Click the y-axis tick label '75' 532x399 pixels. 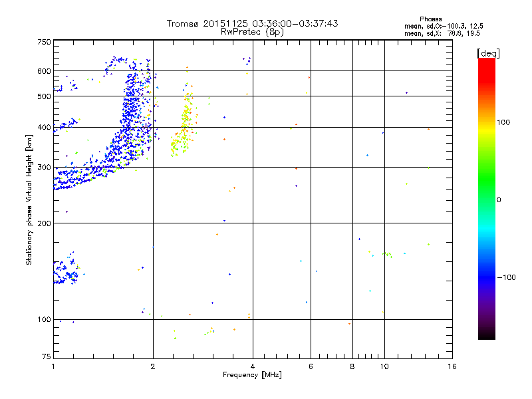(47, 356)
